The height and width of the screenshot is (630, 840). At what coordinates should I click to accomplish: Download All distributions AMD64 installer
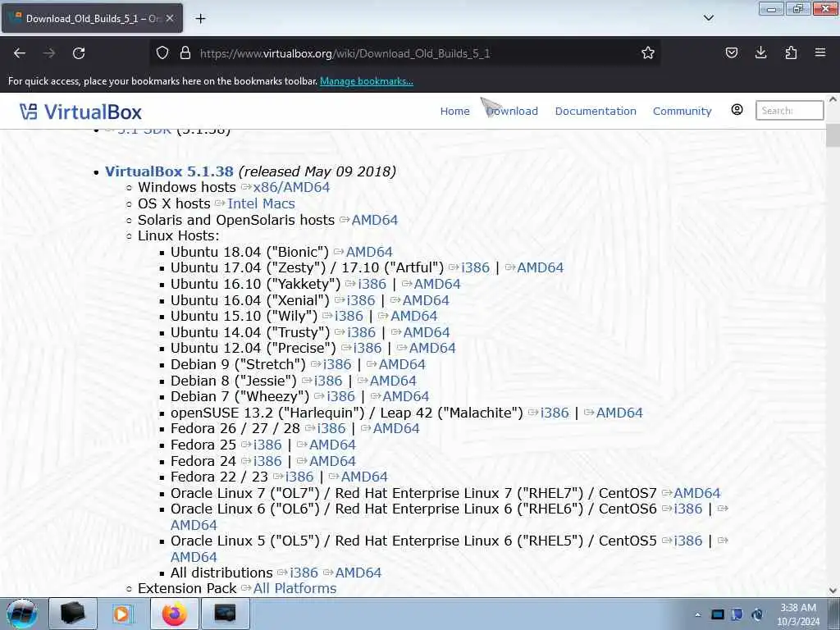[x=358, y=573]
